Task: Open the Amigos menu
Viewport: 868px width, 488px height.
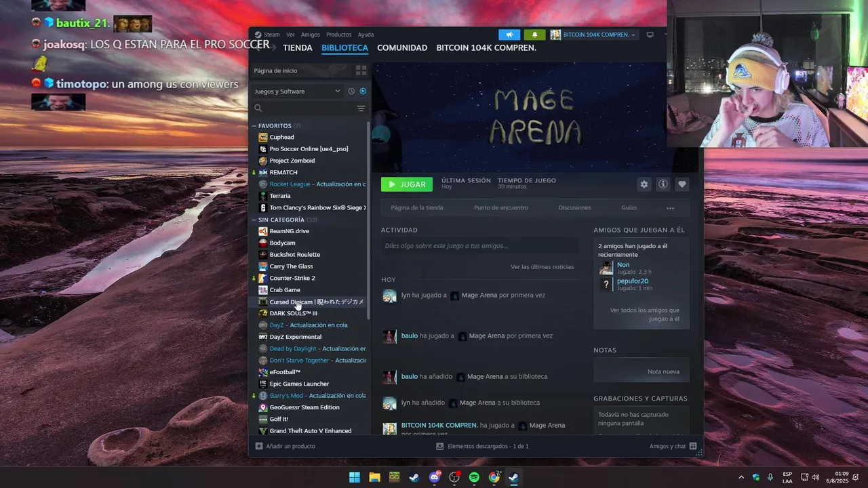Action: click(310, 35)
